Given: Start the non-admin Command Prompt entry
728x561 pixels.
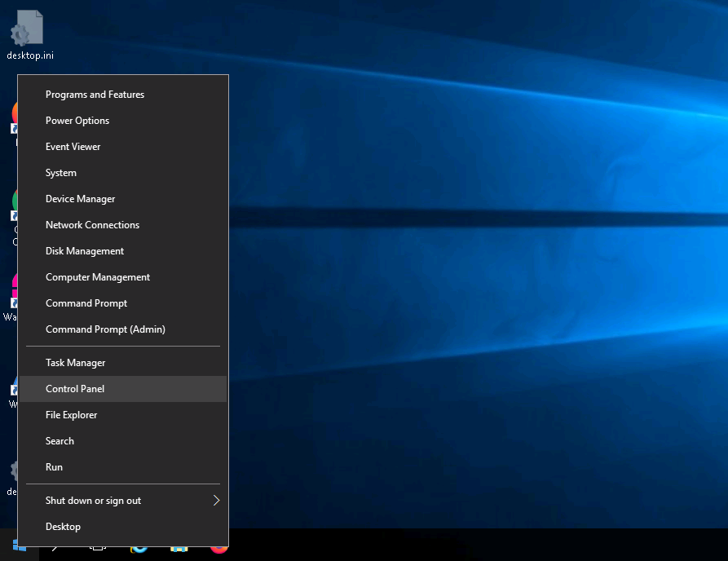Looking at the screenshot, I should tap(123, 303).
